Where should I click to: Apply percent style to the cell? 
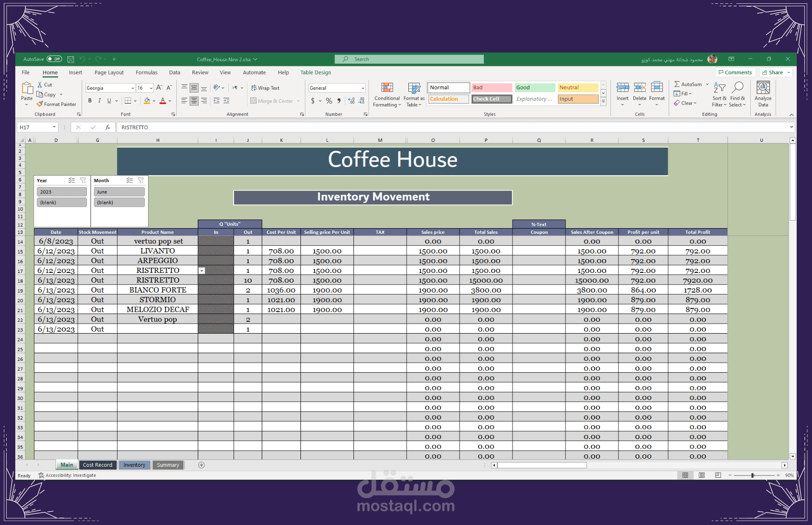click(x=329, y=101)
